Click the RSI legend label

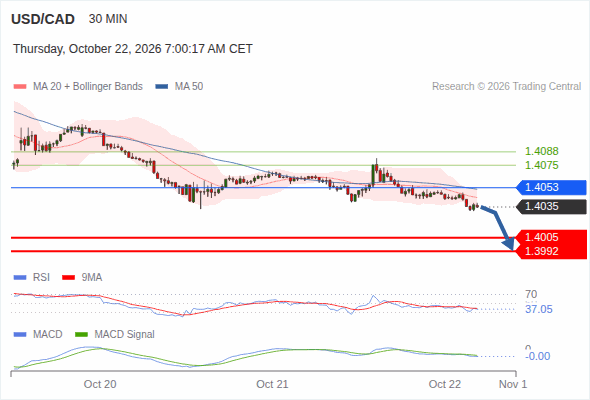point(41,278)
